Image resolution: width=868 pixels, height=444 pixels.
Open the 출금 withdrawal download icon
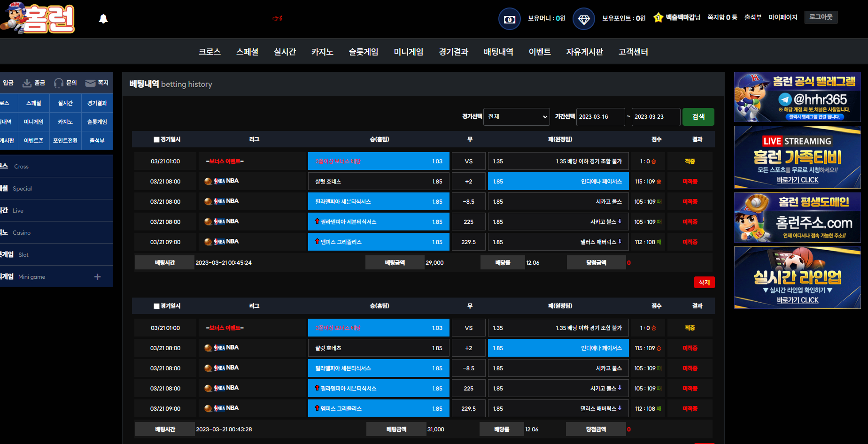coord(27,83)
